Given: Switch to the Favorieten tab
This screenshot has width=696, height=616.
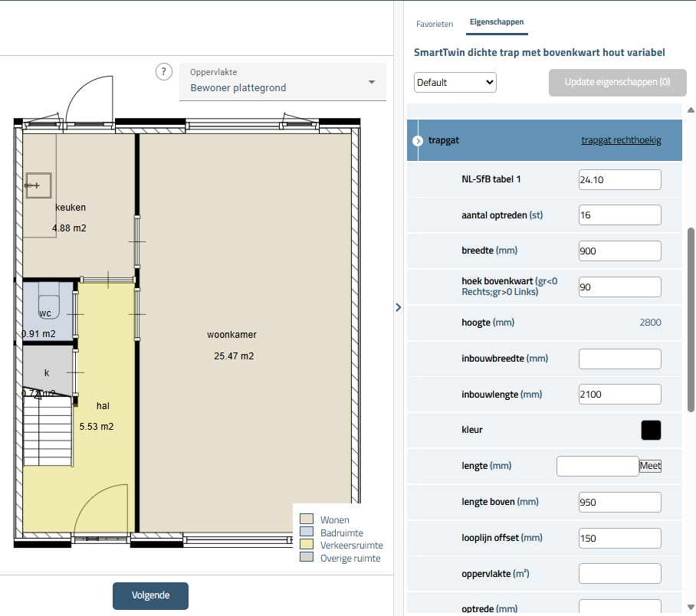Looking at the screenshot, I should [435, 24].
